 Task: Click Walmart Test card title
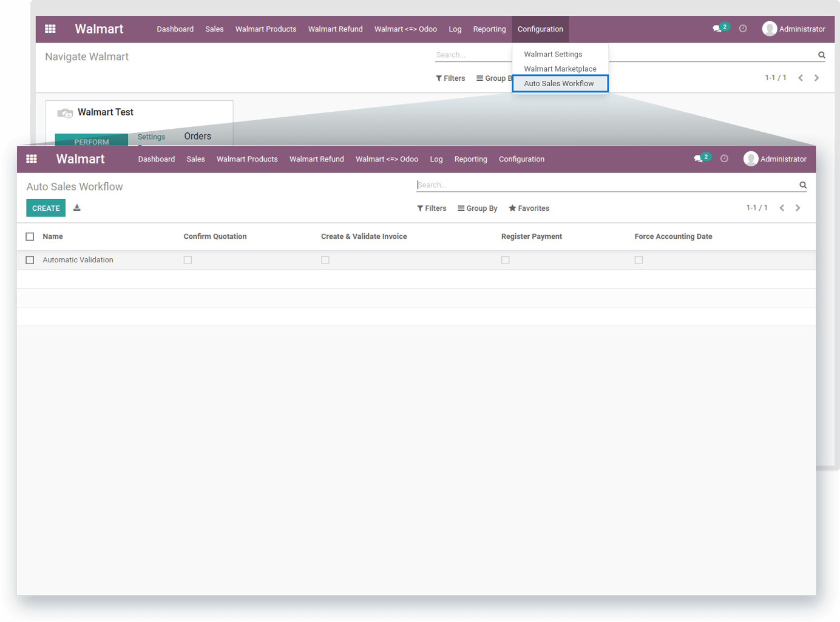pos(106,112)
